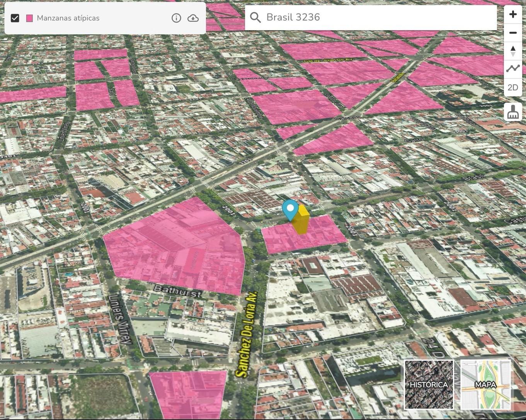The image size is (526, 420).
Task: Download layer data via cloud download icon
Action: pyautogui.click(x=193, y=18)
